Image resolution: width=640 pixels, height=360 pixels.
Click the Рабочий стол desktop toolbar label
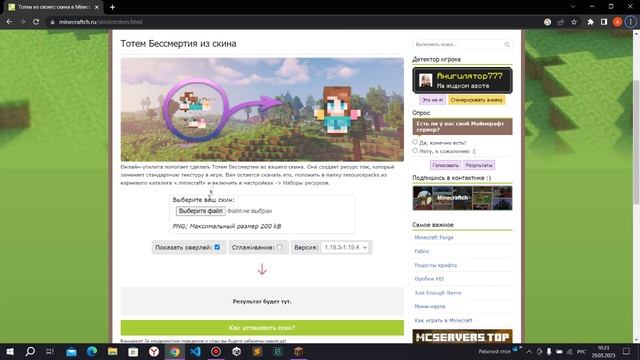(x=494, y=351)
